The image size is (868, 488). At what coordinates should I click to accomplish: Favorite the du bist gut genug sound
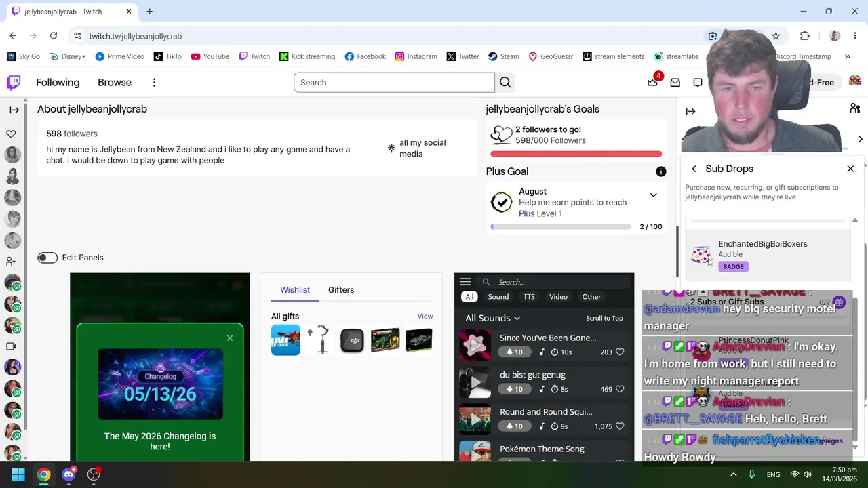click(620, 389)
